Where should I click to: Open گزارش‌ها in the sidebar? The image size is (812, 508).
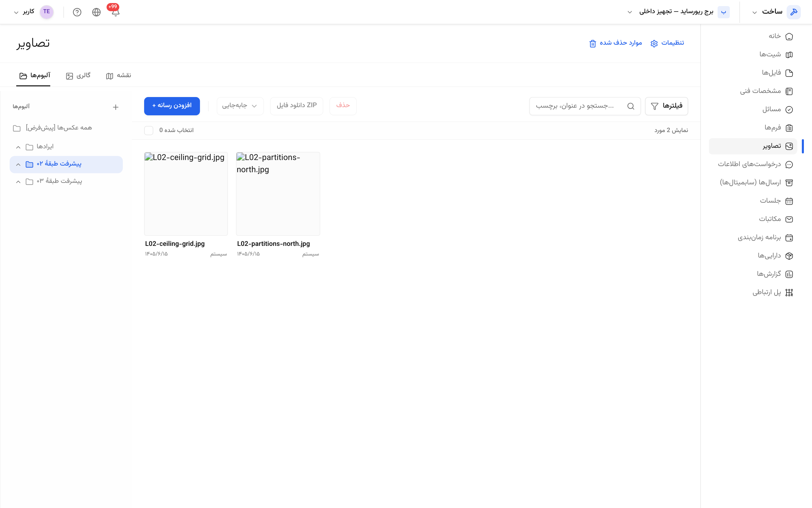tap(753, 274)
